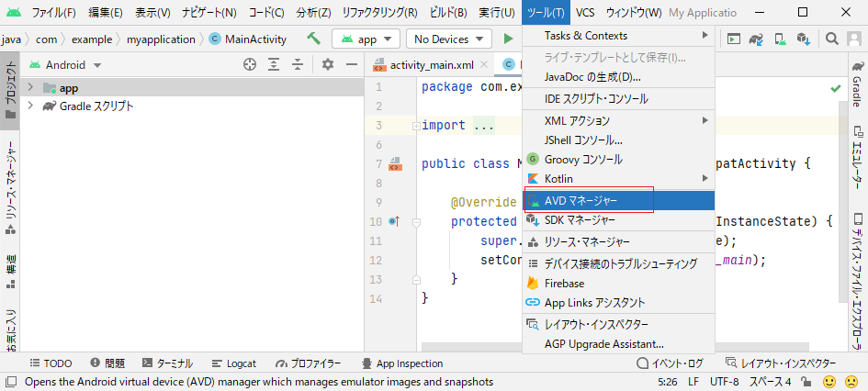Screen dimensions: 868x391
Task: Toggle the イベント・ログ tool window
Action: [x=670, y=363]
